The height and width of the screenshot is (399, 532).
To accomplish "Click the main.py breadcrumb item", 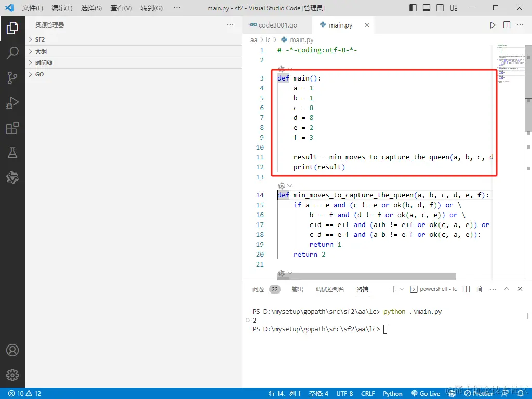I will pyautogui.click(x=298, y=39).
